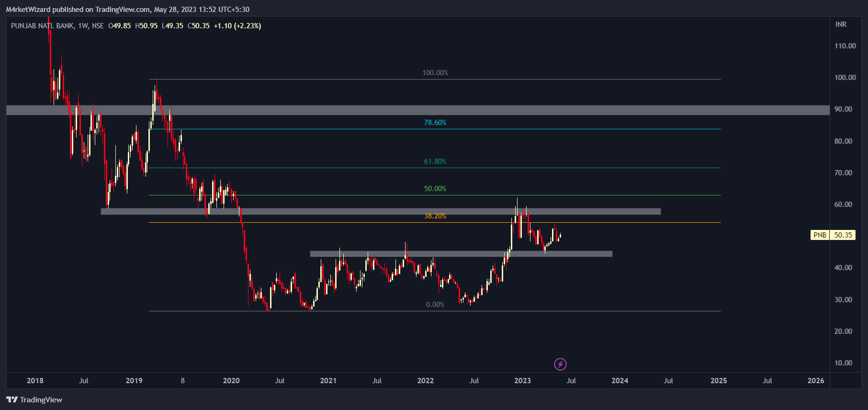Click the 100.00 price axis label

click(845, 78)
